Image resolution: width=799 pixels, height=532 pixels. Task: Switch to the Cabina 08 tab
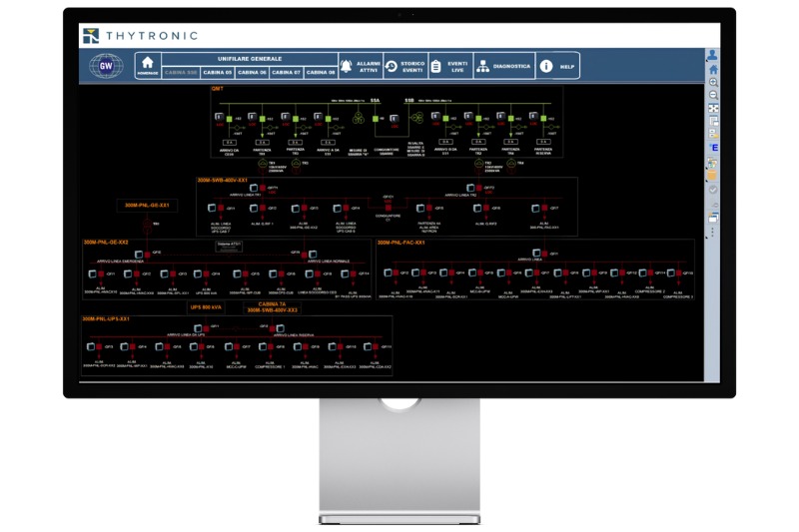(321, 72)
